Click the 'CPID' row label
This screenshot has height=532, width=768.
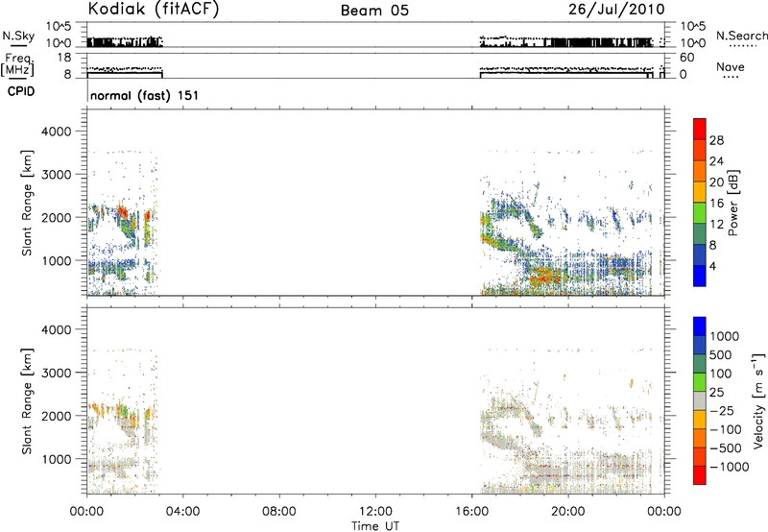(21, 91)
